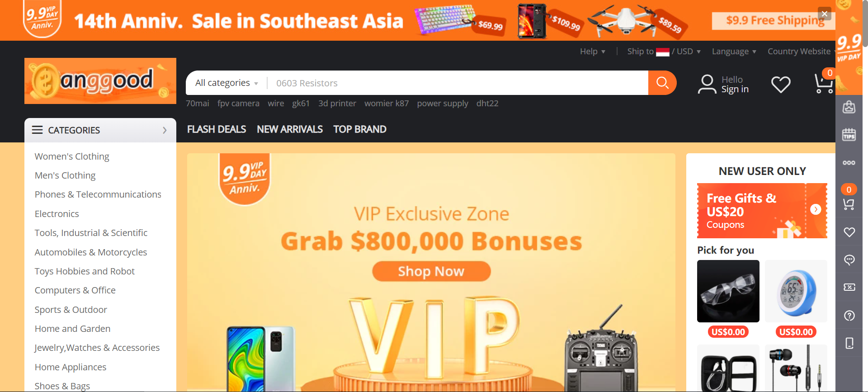Go to the NEW ARRIVALS tab
The width and height of the screenshot is (868, 392).
pyautogui.click(x=290, y=129)
